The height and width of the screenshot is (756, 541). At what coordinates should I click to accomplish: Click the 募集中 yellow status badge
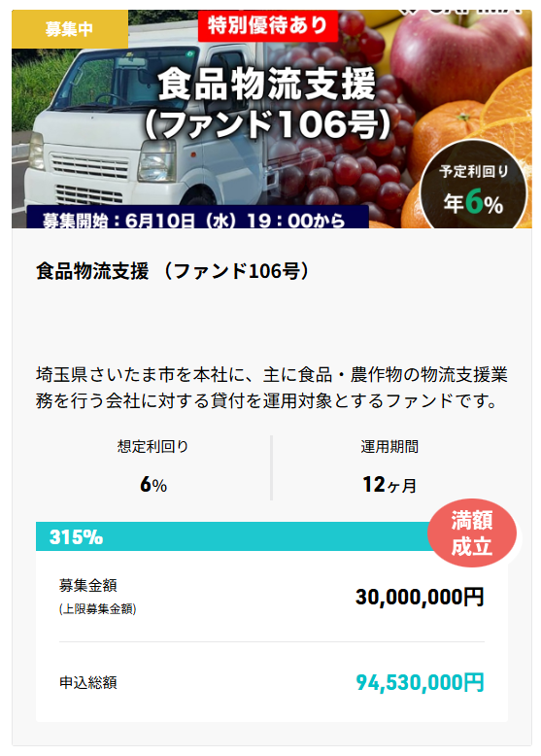[x=70, y=29]
